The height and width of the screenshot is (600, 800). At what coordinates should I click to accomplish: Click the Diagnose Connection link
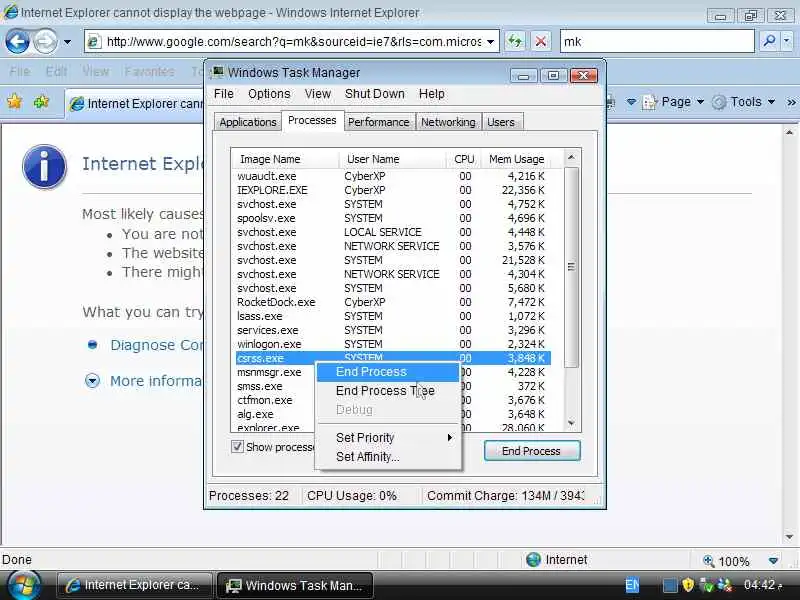point(157,345)
